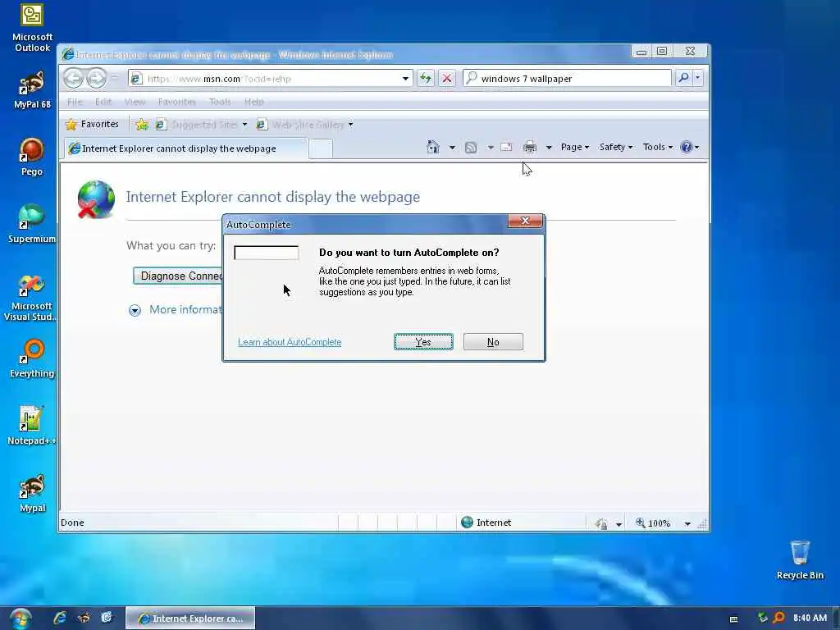Open the Page dropdown menu
Screen dimensions: 840x630
(575, 147)
